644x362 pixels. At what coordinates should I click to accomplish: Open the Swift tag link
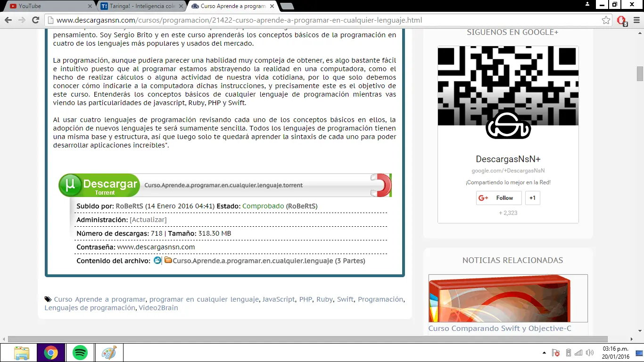coord(345,299)
